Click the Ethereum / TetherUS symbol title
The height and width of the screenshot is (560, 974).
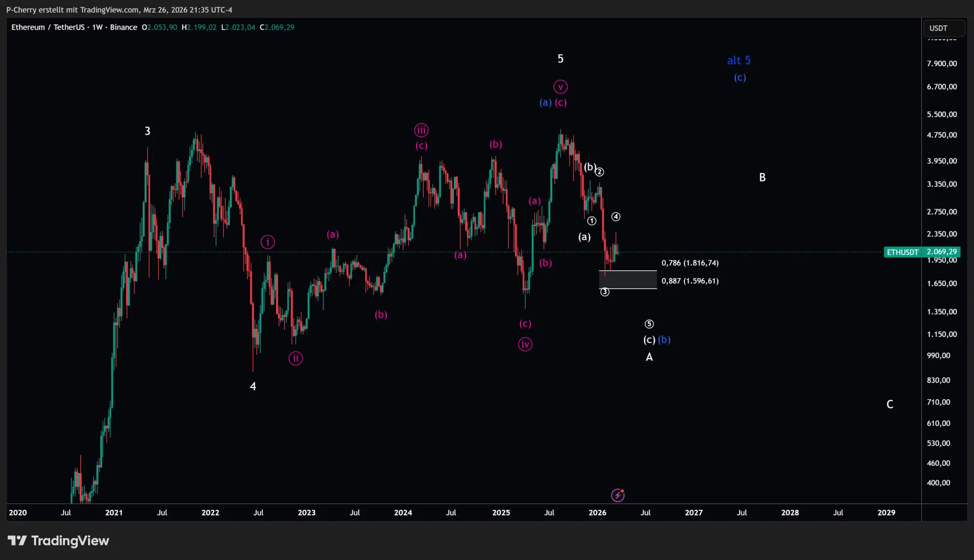48,27
